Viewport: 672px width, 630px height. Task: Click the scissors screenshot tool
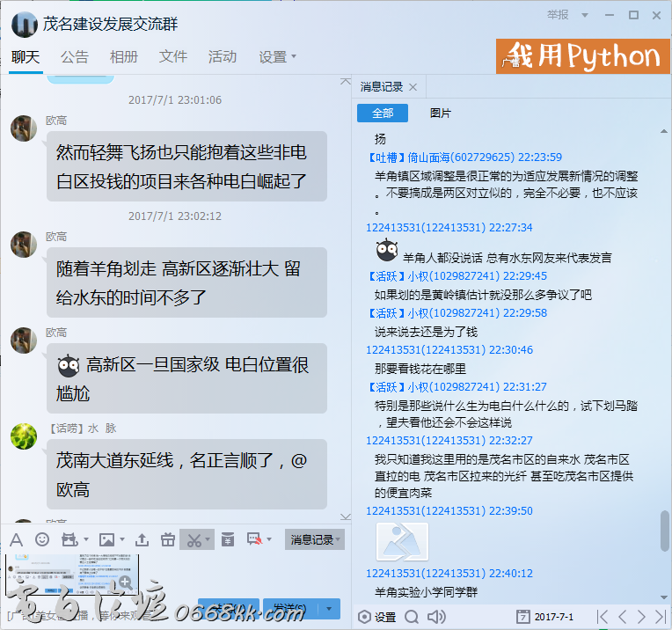pos(194,539)
